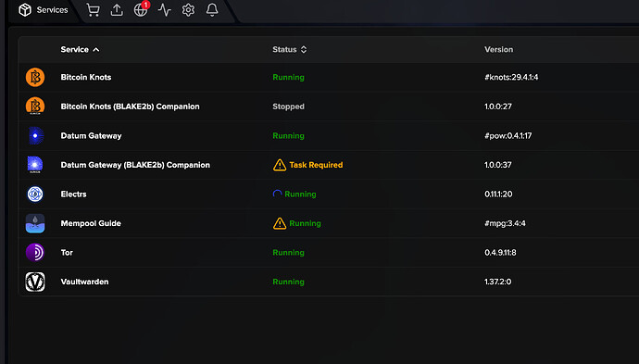Click version 1.0.0:27
Screen dimensions: 639x364
[x=498, y=107]
